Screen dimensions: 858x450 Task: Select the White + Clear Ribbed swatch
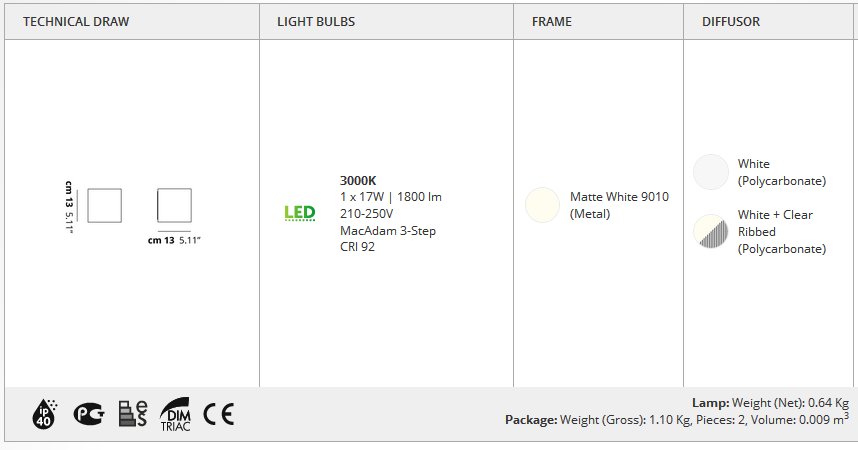tap(711, 232)
